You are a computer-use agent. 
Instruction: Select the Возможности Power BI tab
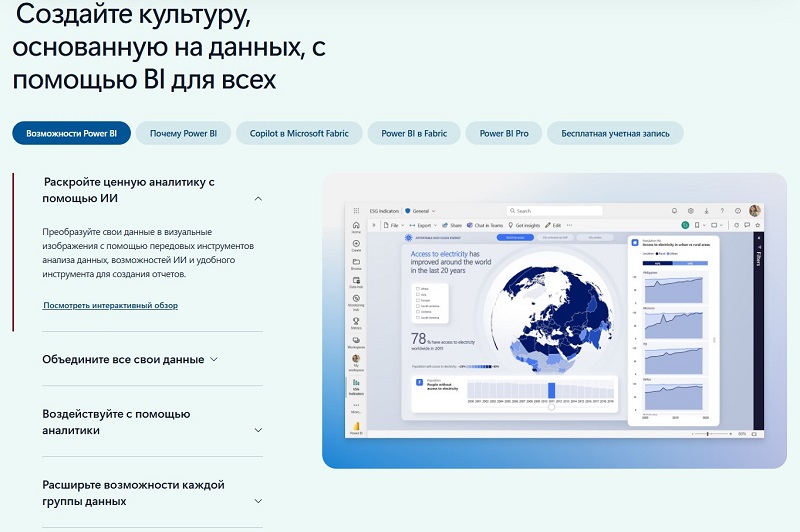71,133
